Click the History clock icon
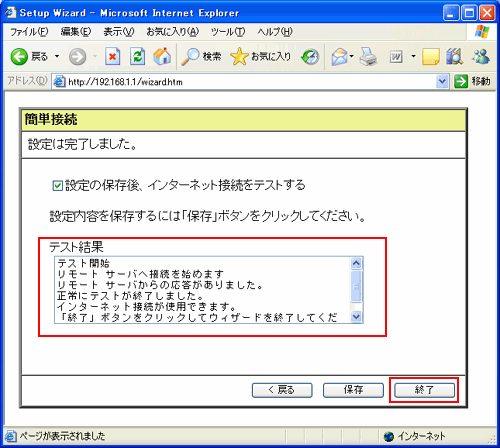This screenshot has height=448, width=500. click(x=310, y=57)
